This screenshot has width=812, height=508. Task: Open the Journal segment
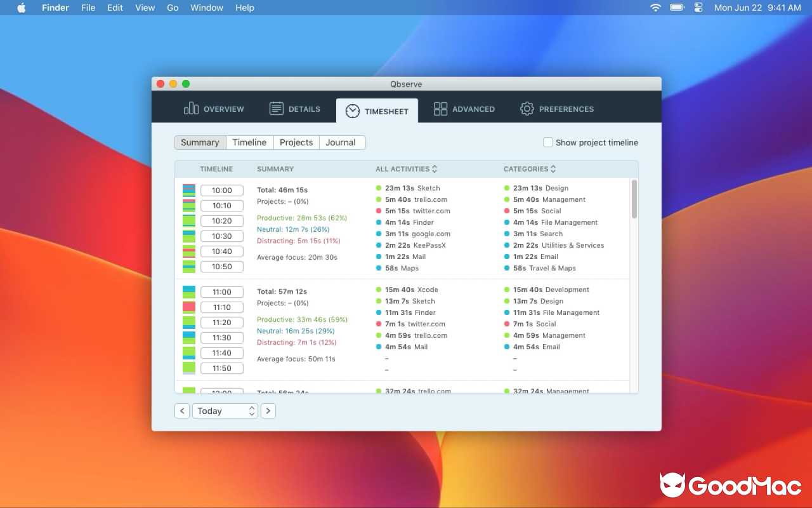click(343, 142)
